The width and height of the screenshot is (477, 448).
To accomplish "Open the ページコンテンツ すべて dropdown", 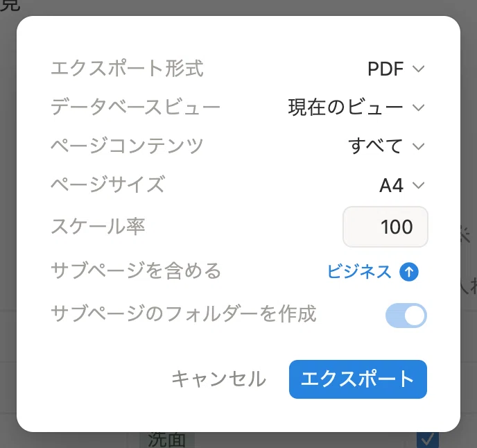I will pos(386,146).
